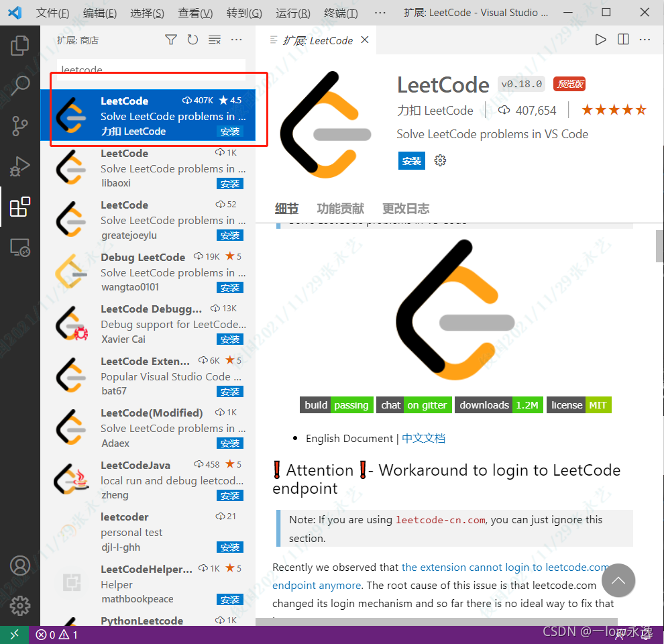The width and height of the screenshot is (664, 644).
Task: Install the LeetCode extension by greatejoeylu
Action: [230, 235]
